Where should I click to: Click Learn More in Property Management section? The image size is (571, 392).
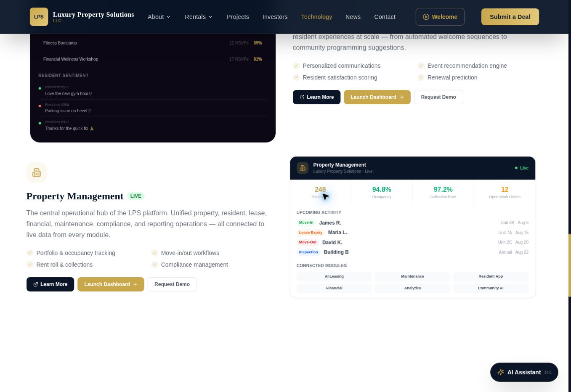[50, 284]
